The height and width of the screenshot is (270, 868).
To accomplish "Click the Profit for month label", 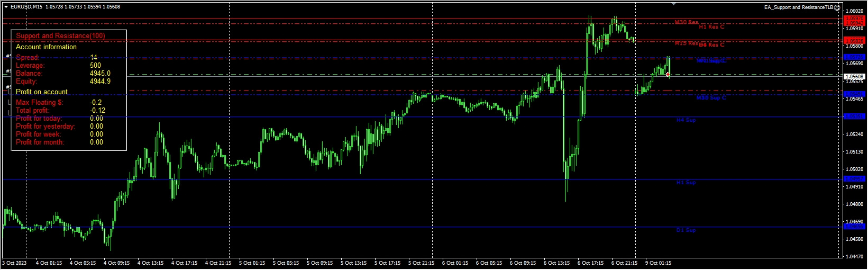I will [x=40, y=142].
